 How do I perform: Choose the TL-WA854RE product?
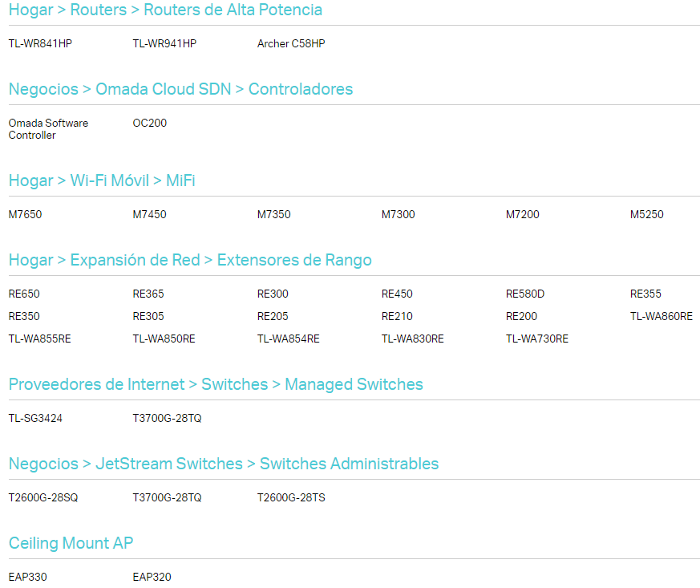point(289,339)
